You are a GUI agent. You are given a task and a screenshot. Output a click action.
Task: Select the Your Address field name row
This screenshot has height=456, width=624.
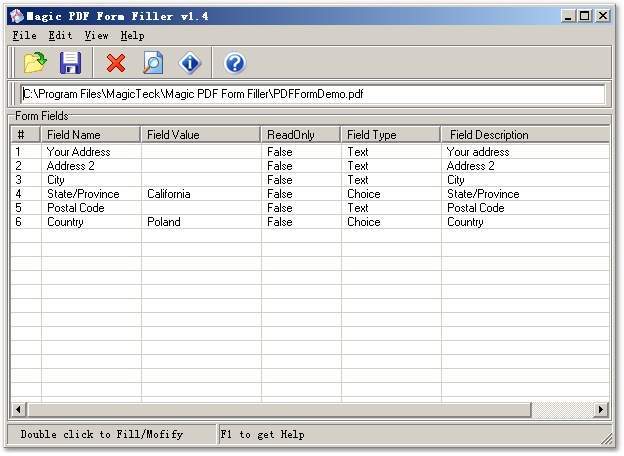pos(78,152)
